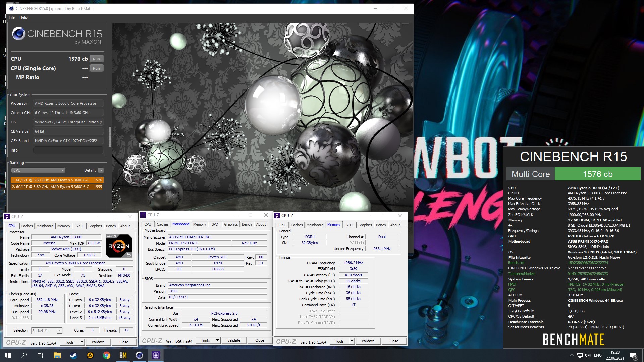Open About tab in right CPU-Z window
The width and height of the screenshot is (644, 362).
(395, 225)
